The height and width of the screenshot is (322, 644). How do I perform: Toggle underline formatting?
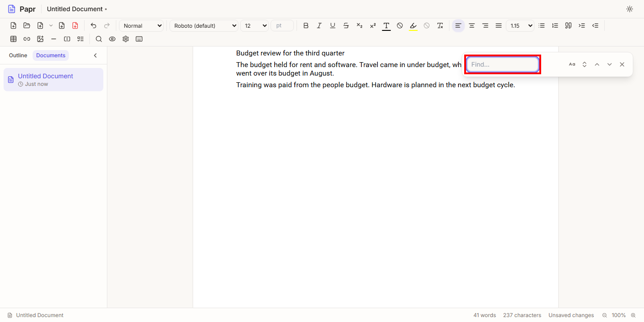pos(333,25)
